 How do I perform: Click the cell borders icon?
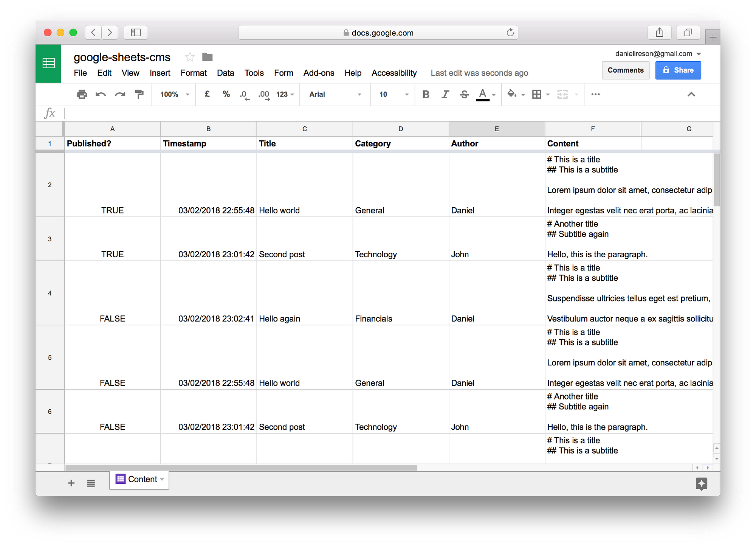click(538, 94)
